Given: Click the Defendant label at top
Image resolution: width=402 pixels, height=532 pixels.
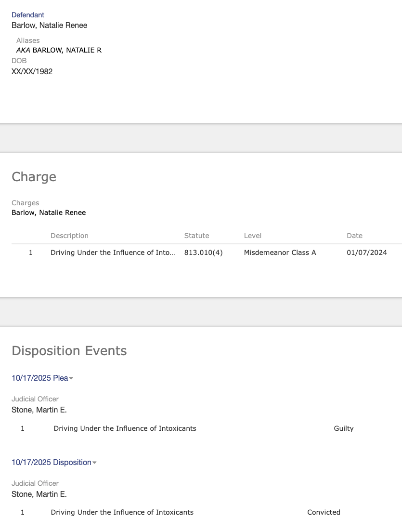Looking at the screenshot, I should click(x=28, y=15).
